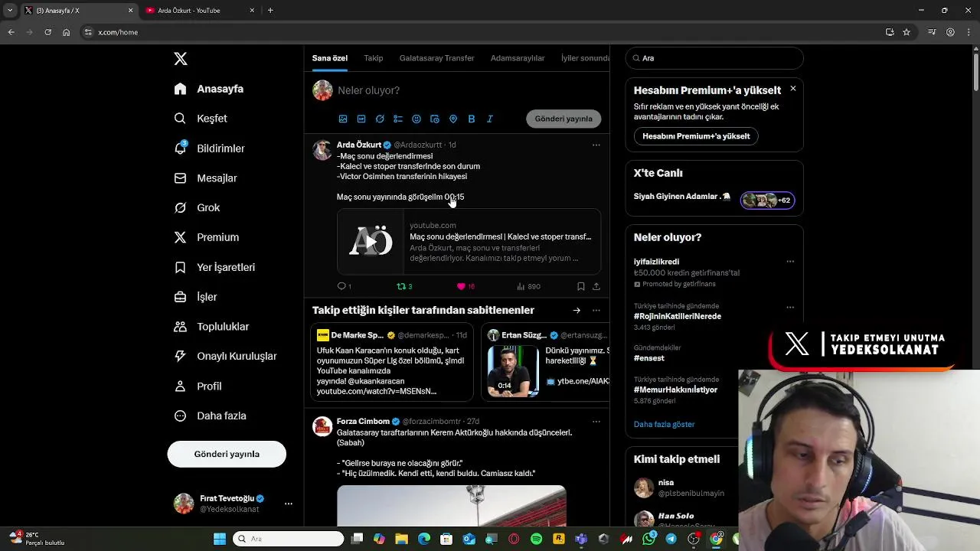Viewport: 980px width, 551px height.
Task: Open Yer İşaretleri bookmarks
Action: point(214,267)
